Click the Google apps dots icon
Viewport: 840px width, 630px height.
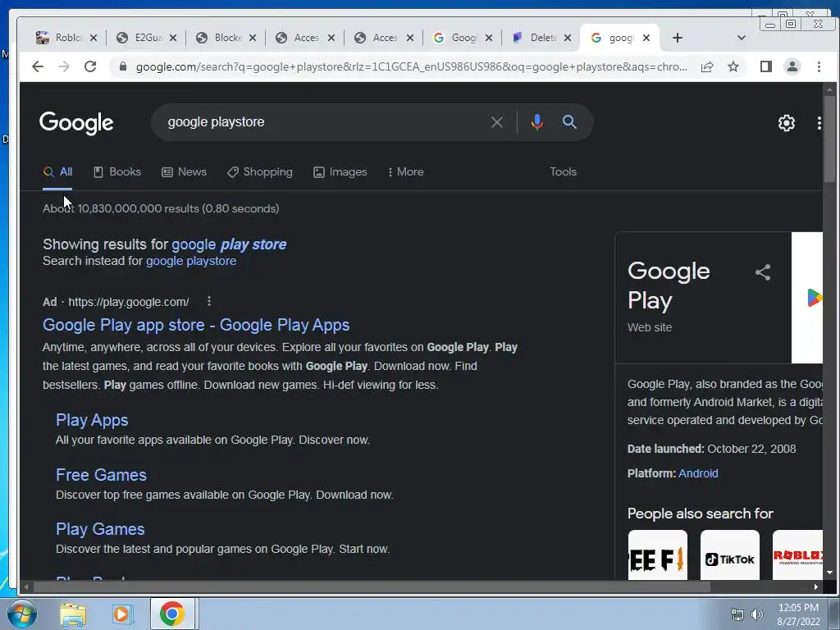pyautogui.click(x=819, y=123)
